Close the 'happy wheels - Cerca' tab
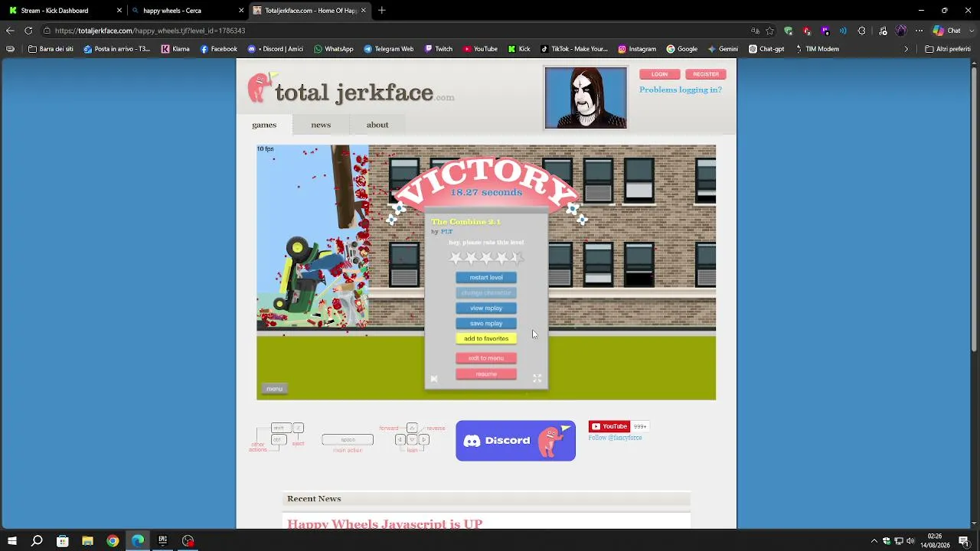Viewport: 980px width, 551px height. (242, 11)
